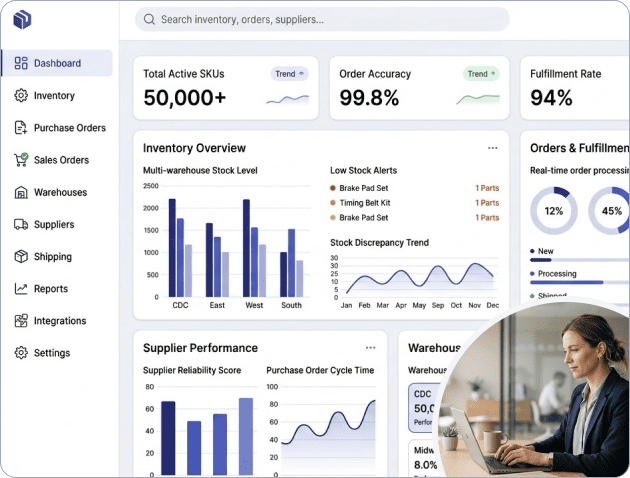Click 1 Parts beside Timing Belt Kit
This screenshot has height=478, width=630.
pyautogui.click(x=487, y=203)
